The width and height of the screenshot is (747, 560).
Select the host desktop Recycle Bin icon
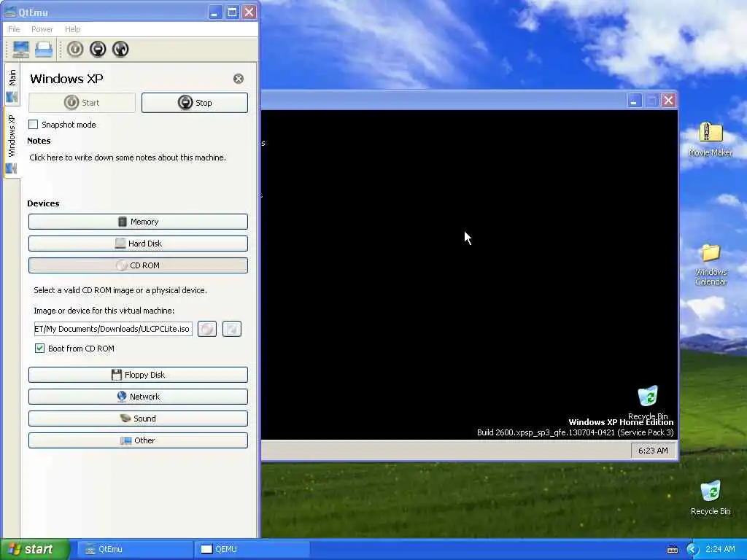pyautogui.click(x=711, y=497)
